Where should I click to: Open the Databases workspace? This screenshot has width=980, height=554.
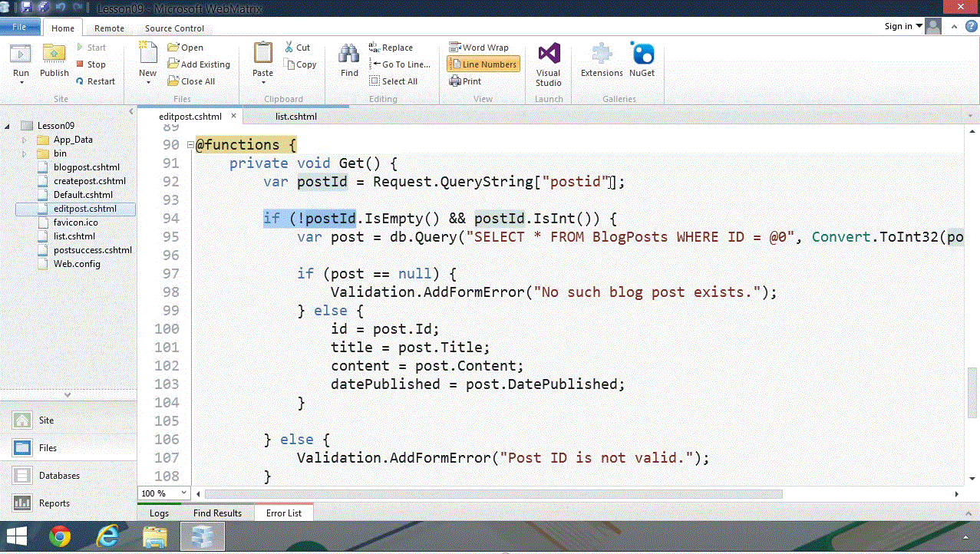pos(68,476)
